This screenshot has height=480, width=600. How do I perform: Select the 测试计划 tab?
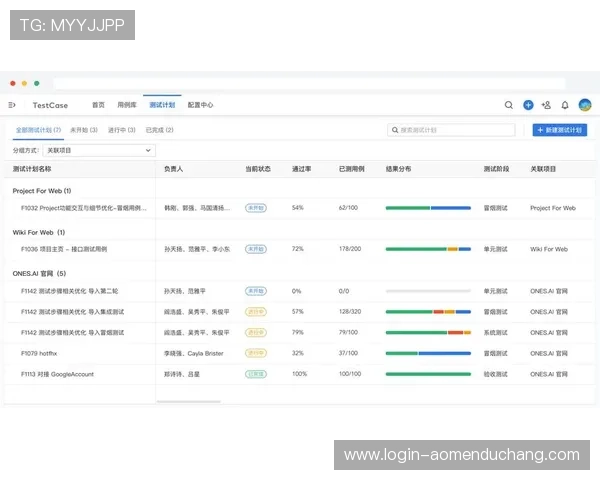(x=162, y=105)
